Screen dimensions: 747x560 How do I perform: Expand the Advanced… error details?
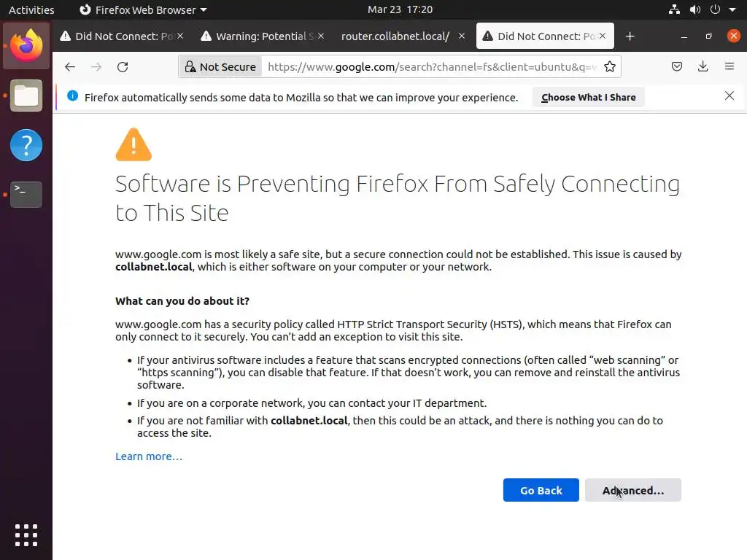click(632, 491)
